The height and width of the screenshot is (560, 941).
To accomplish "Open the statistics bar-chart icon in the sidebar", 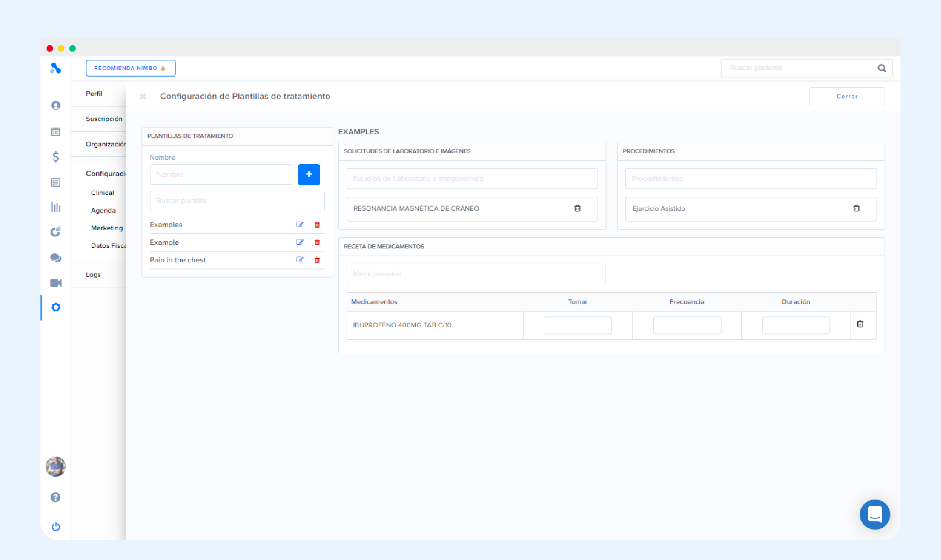I will coord(56,207).
